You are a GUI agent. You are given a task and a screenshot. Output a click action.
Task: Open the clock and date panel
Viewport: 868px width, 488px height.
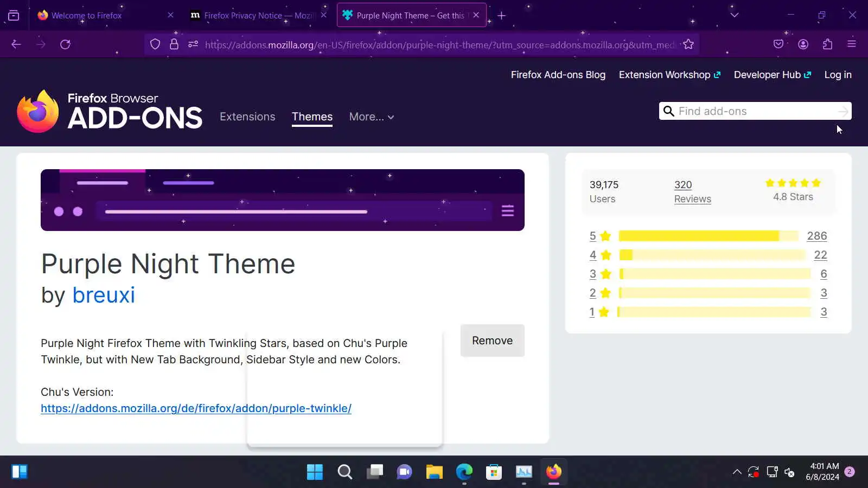pyautogui.click(x=822, y=472)
